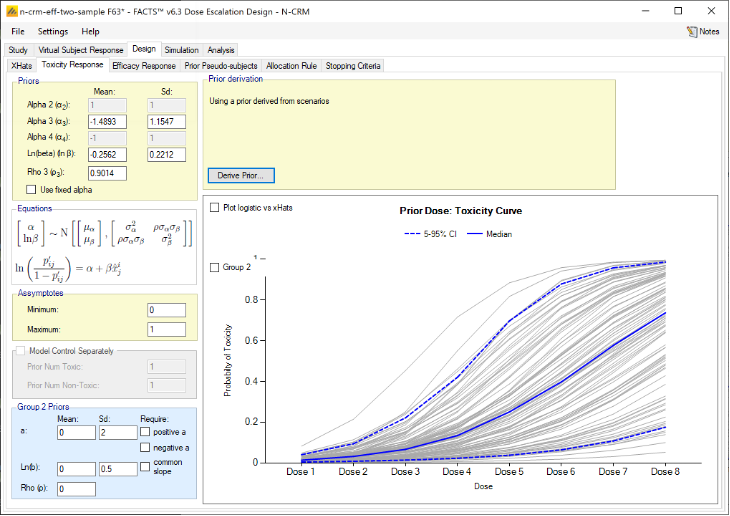
Task: Toggle Plot logistic vs xHats checkbox
Action: tap(215, 207)
